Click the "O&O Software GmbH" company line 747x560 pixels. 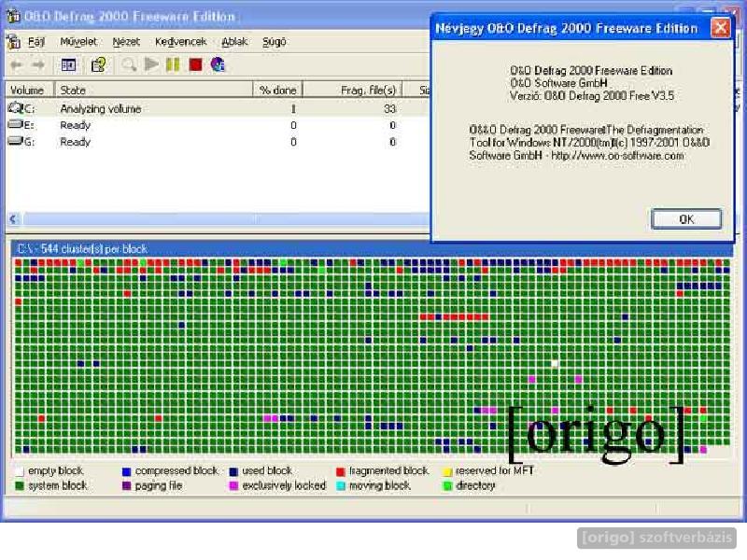[x=558, y=83]
